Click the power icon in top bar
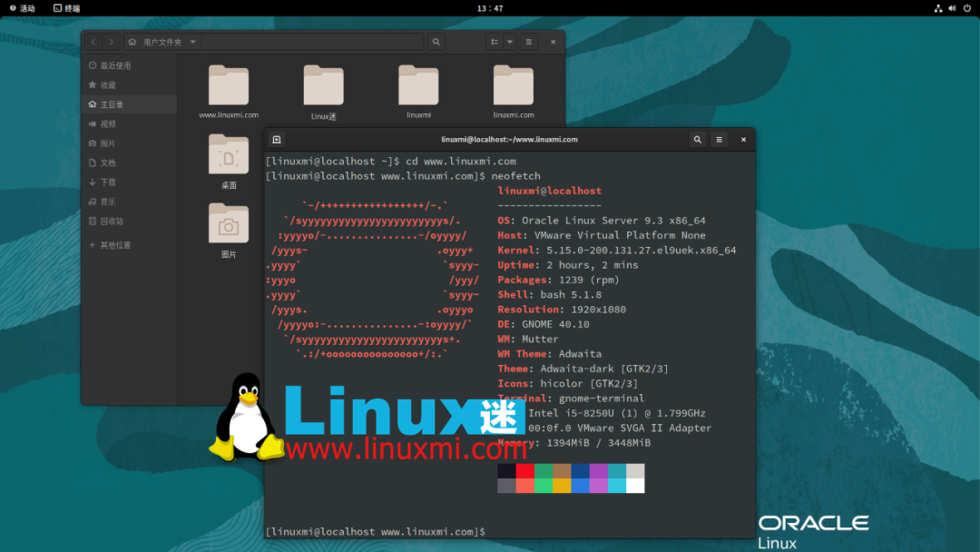 967,8
